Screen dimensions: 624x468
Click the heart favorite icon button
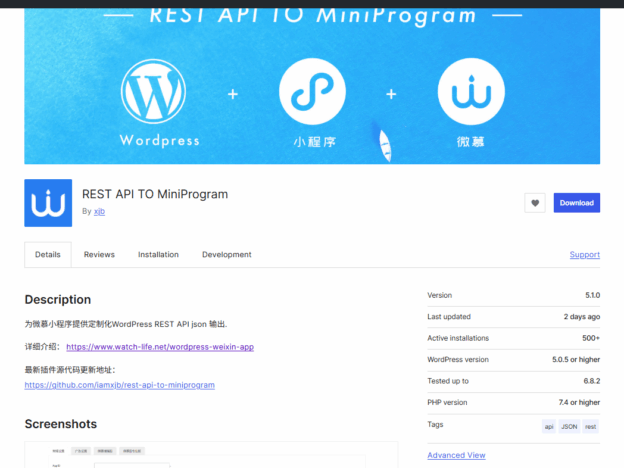point(535,203)
